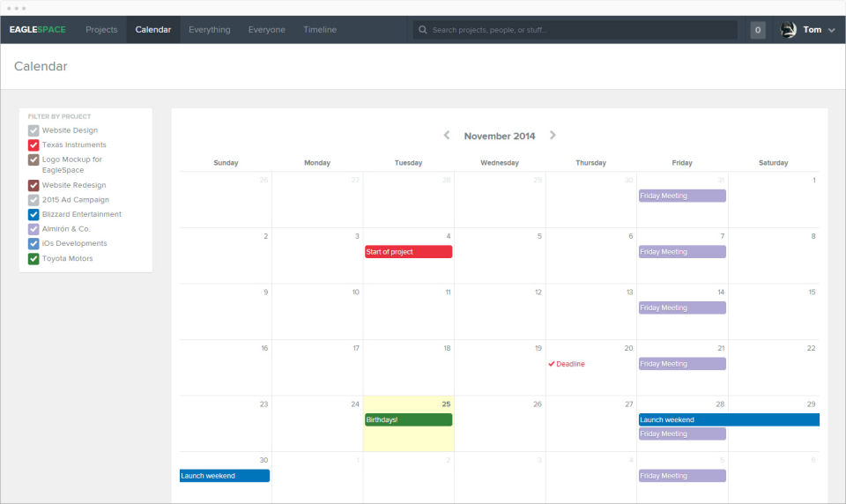Screen dimensions: 846x504
Task: Open the Everyone tab
Action: (x=266, y=30)
